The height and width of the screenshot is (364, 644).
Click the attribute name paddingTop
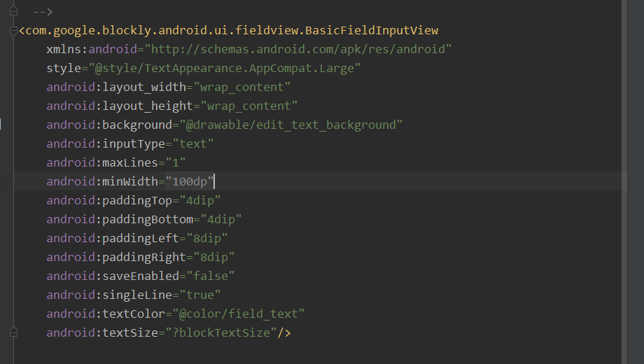click(x=137, y=200)
